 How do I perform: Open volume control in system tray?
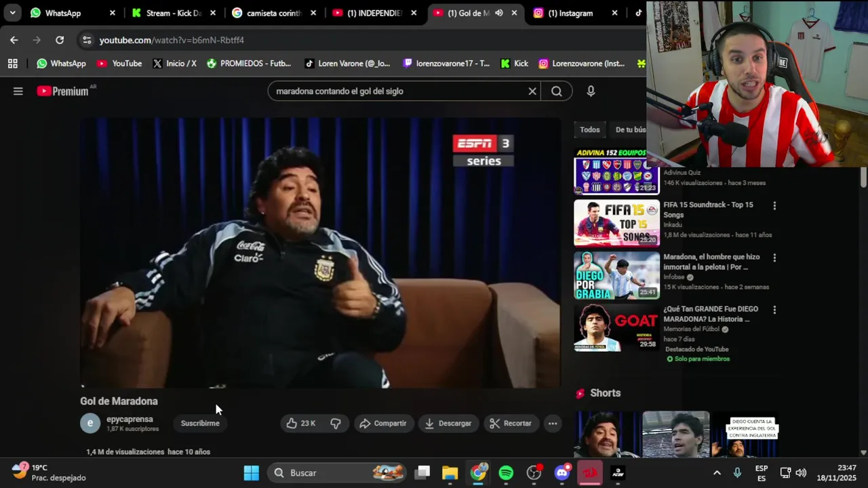(x=801, y=472)
